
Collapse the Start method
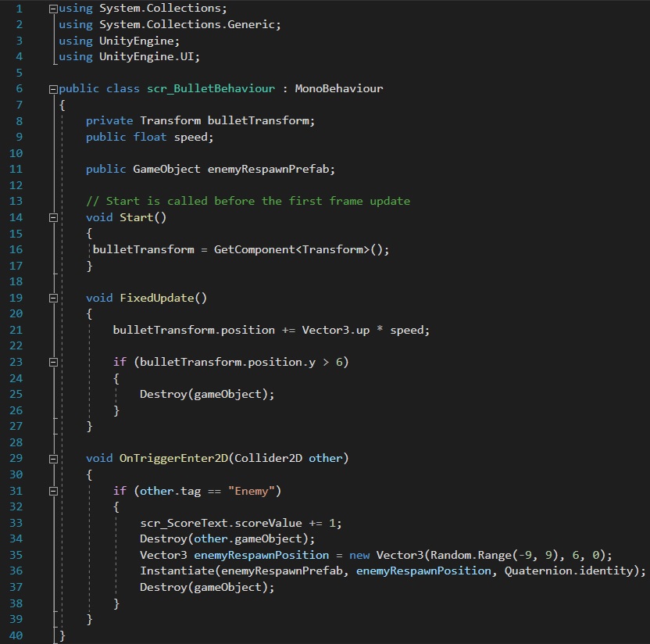point(53,217)
